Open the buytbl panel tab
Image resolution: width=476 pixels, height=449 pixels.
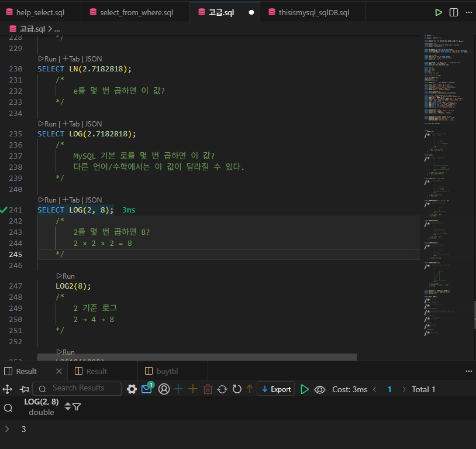167,372
